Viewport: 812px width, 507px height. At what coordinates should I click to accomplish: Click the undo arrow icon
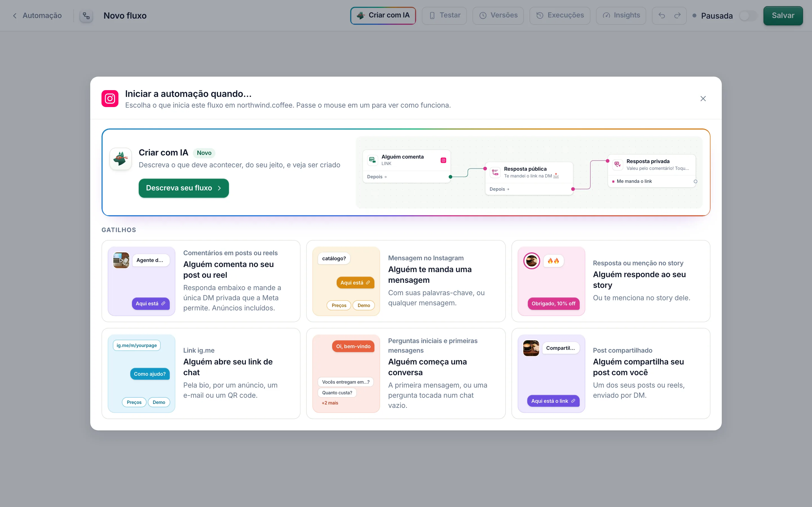point(661,15)
